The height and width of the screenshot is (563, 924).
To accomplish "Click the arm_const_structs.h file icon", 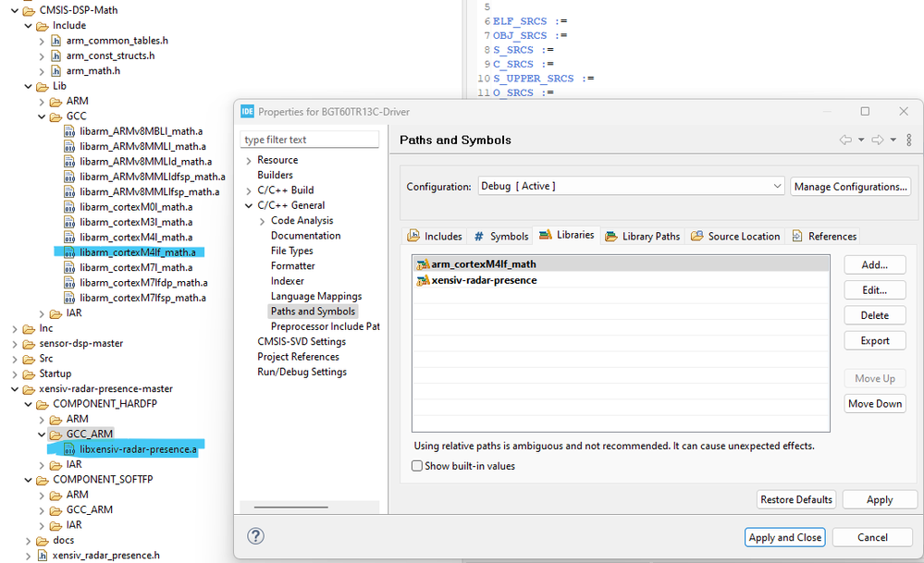I will pyautogui.click(x=56, y=56).
